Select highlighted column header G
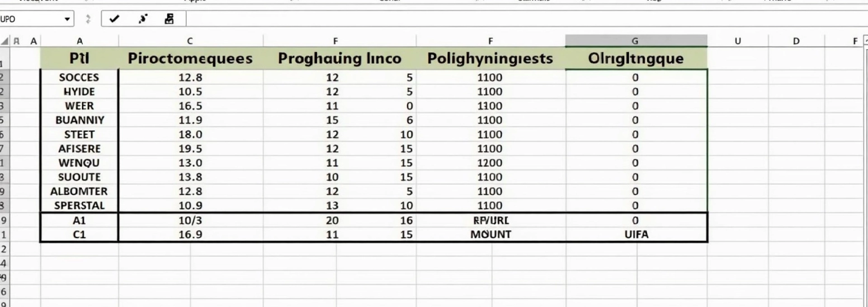The image size is (868, 307). (x=636, y=41)
